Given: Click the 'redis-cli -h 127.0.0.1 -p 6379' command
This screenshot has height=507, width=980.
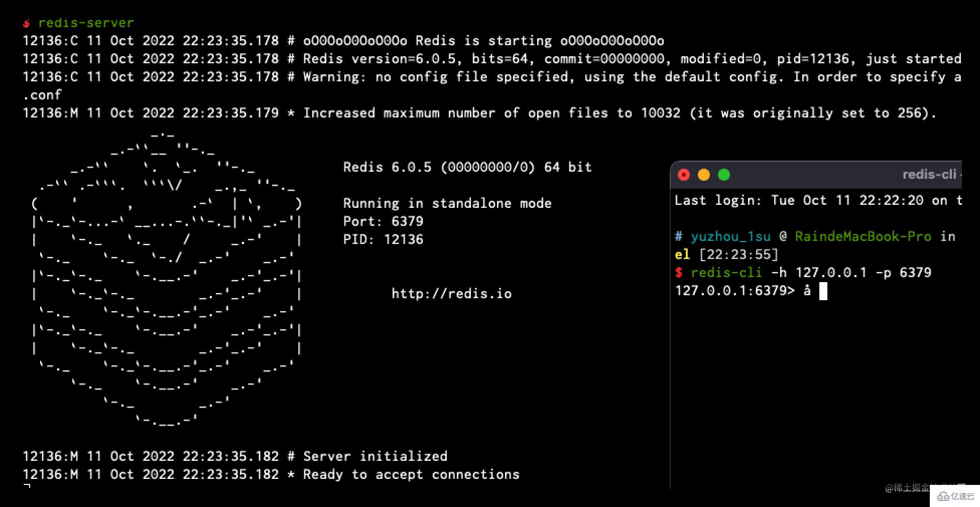Looking at the screenshot, I should point(811,273).
